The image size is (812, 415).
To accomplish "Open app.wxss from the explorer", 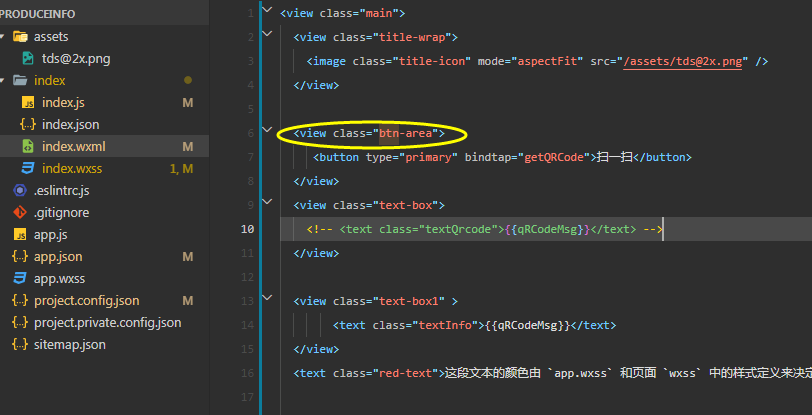I will point(60,279).
